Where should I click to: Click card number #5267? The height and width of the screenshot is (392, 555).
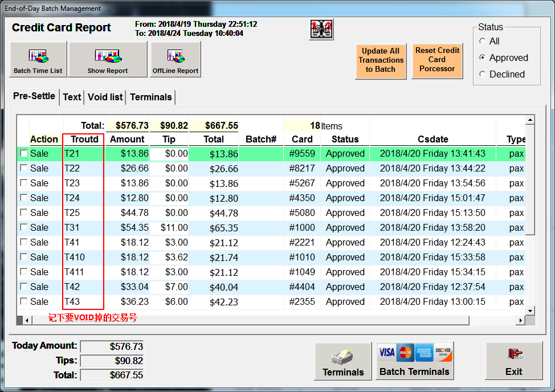[302, 183]
